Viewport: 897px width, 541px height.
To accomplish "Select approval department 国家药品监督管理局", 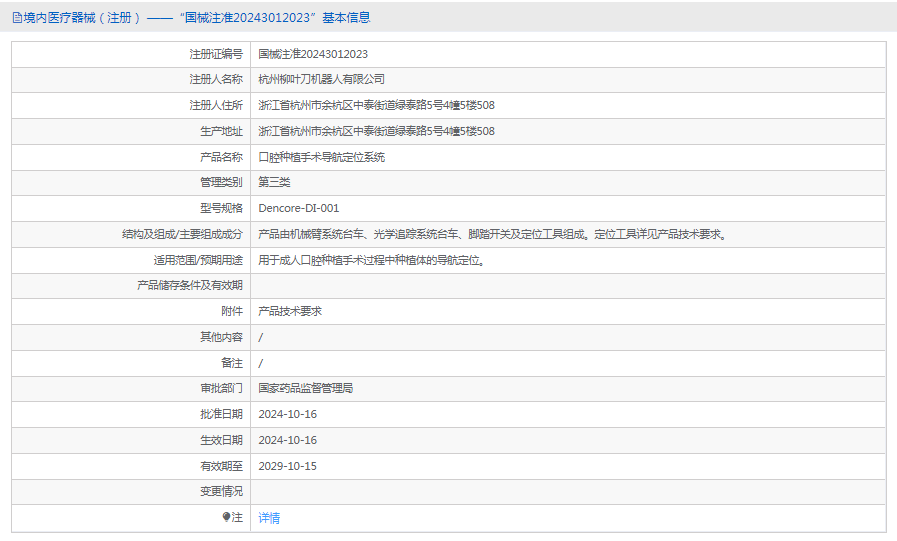I will [x=305, y=388].
